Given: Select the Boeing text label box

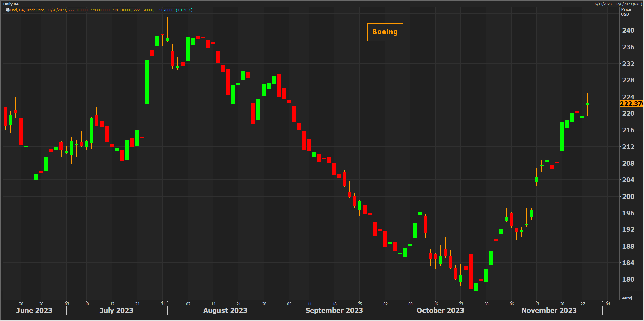Looking at the screenshot, I should (x=385, y=32).
